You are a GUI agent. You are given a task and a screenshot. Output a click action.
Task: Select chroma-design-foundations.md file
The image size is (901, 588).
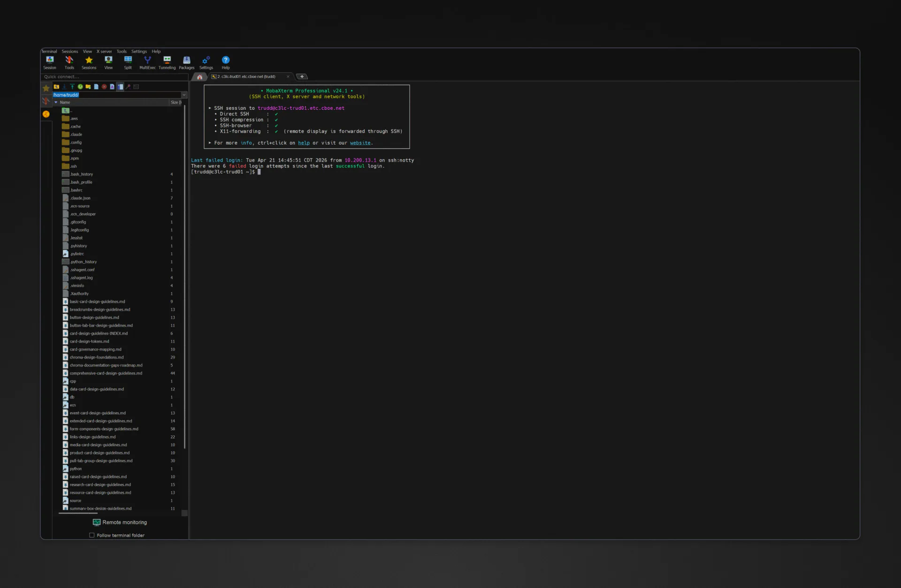[x=93, y=358]
